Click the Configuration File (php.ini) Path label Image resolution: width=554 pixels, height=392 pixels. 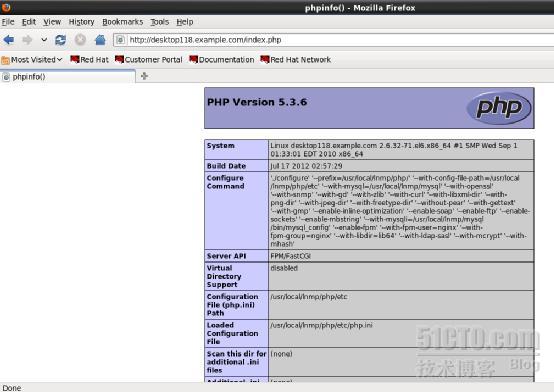click(232, 305)
